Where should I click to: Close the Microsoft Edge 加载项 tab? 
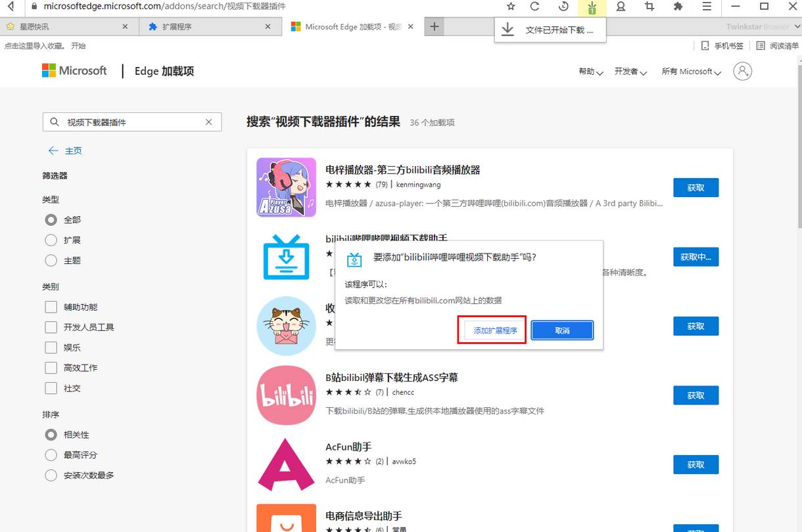click(411, 27)
